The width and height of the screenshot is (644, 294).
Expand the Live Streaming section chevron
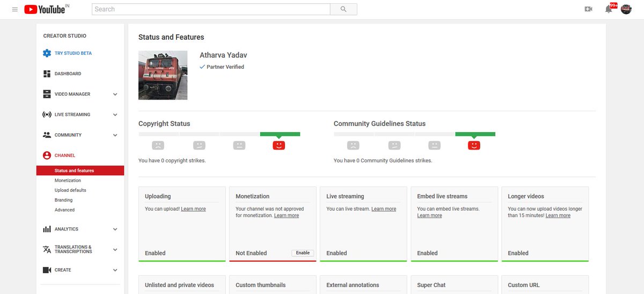click(x=115, y=114)
